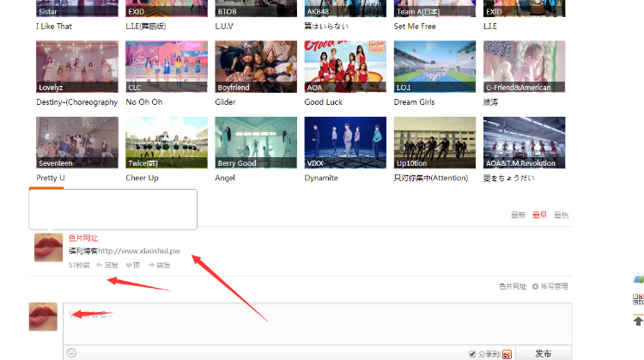Click the title 'Dream Girls'
This screenshot has width=644, height=360.
[415, 102]
